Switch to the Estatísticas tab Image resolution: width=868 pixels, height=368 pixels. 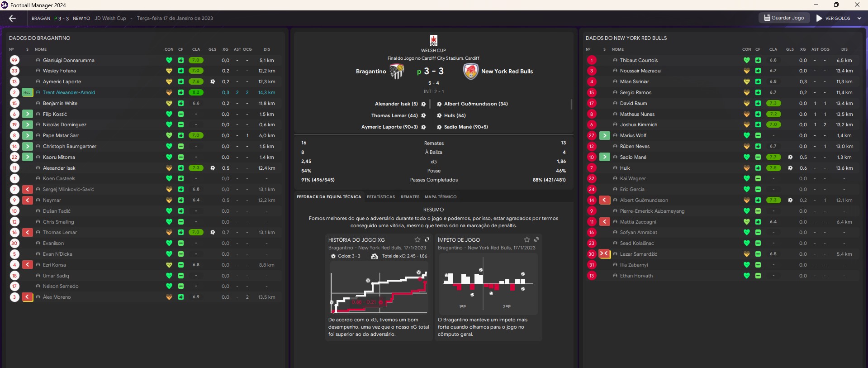[x=380, y=197]
